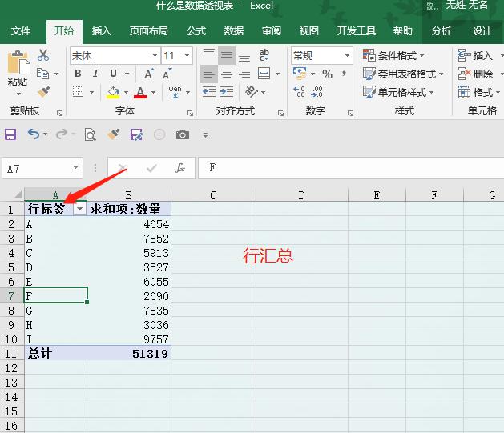
Task: Click the cell borders icon
Action: (78, 92)
